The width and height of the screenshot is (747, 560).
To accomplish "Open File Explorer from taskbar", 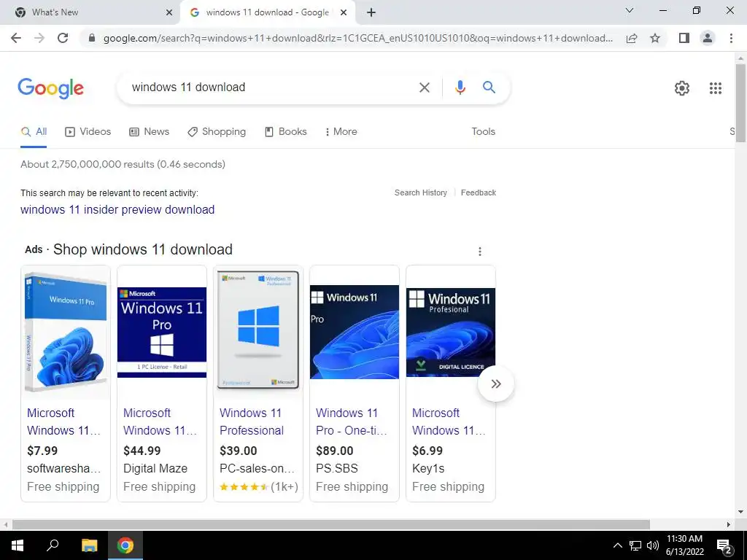I will click(x=89, y=545).
